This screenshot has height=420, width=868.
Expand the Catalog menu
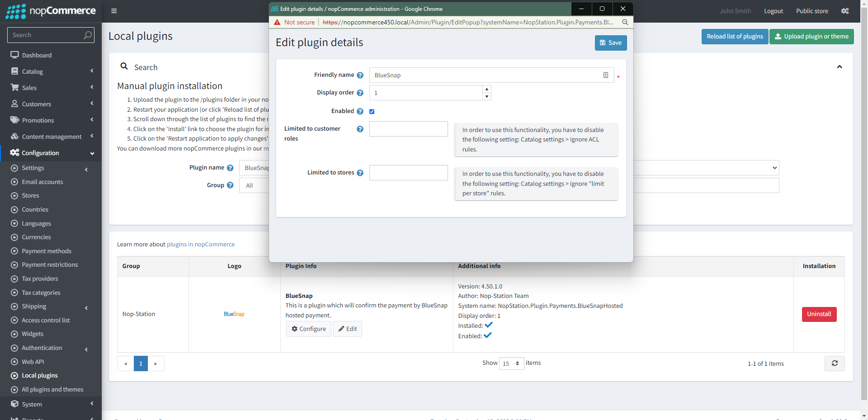51,71
